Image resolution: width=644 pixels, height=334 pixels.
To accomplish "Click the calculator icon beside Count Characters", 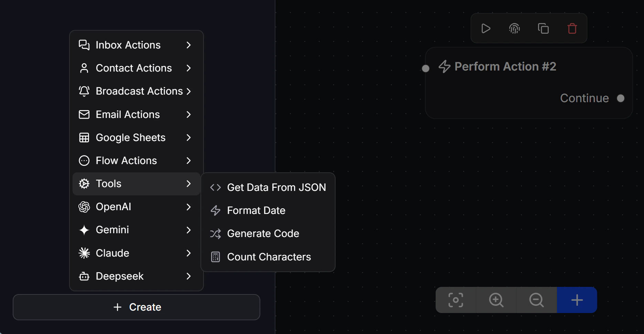I will coord(215,257).
